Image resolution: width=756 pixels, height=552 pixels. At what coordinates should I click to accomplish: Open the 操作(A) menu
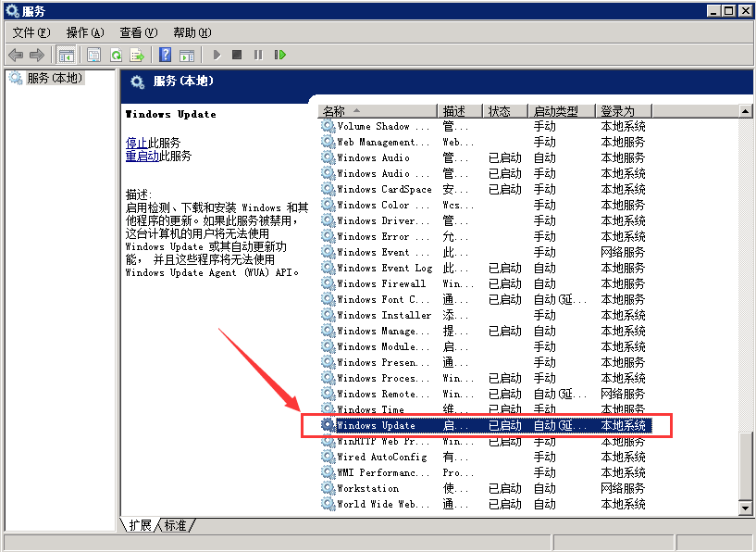coord(84,32)
